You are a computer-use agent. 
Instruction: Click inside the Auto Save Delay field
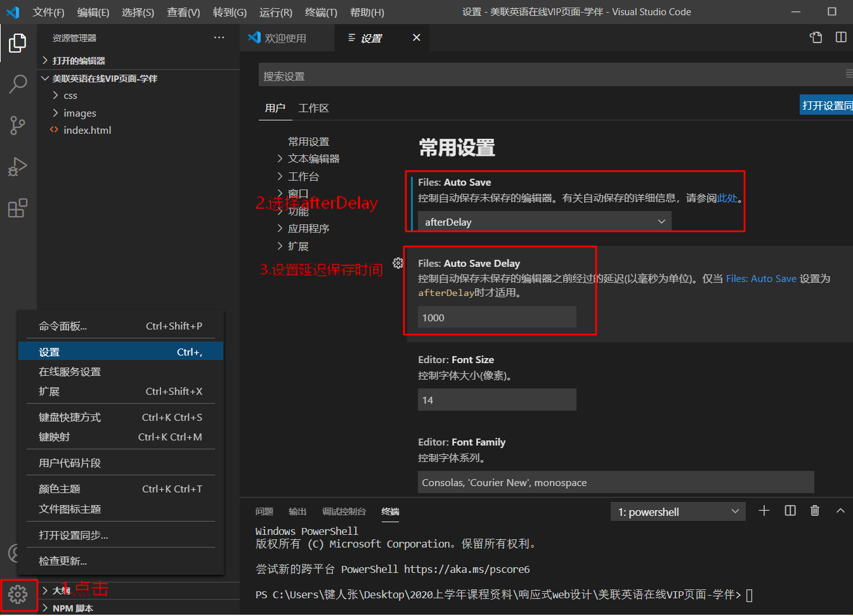click(497, 317)
